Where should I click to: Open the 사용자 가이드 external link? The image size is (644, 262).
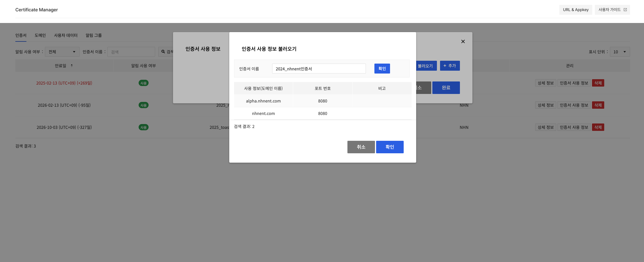click(612, 10)
